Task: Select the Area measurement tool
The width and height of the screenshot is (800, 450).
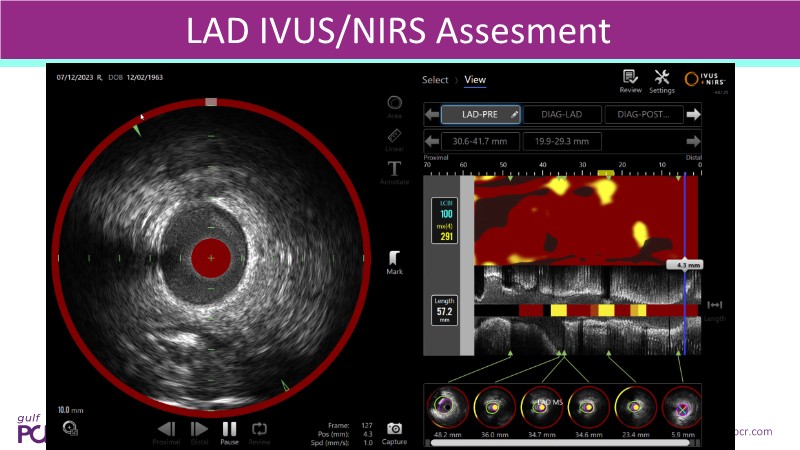Action: (x=395, y=105)
